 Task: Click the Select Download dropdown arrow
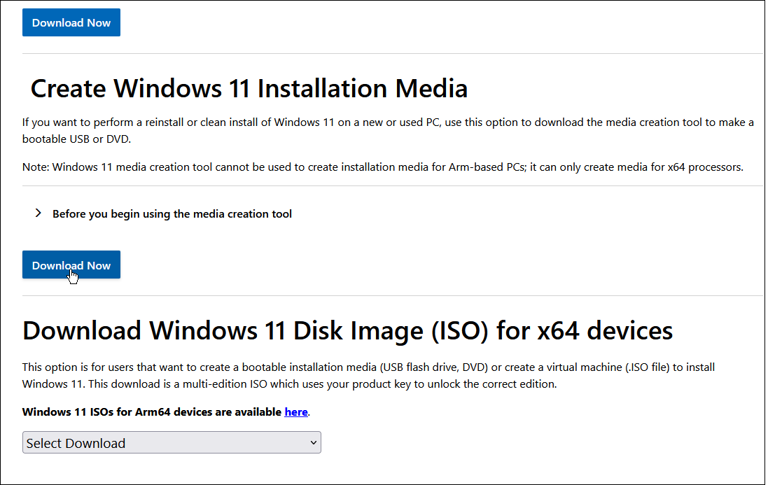point(313,443)
